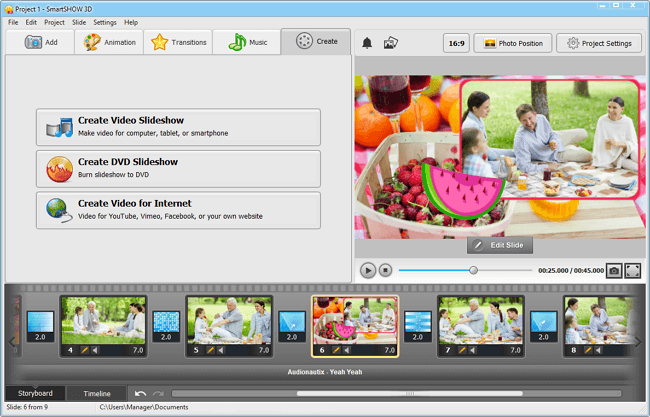
Task: Click the photo collage icon beside bell
Action: (x=390, y=43)
